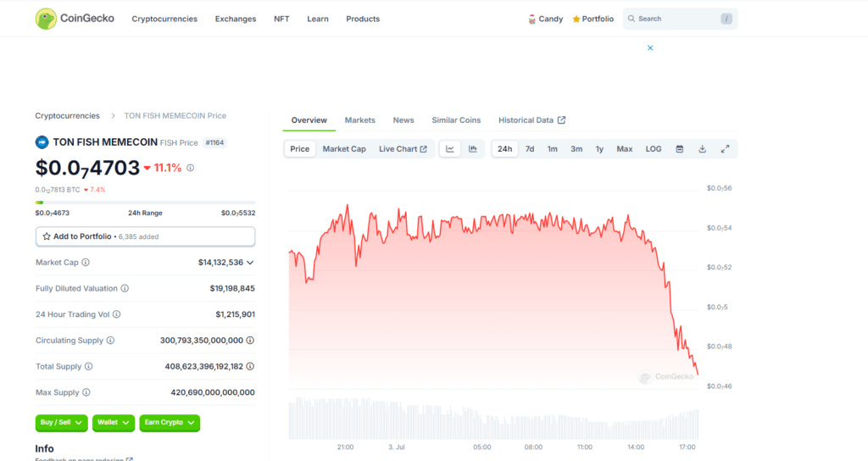Show Market Cap info tooltip icon
The height and width of the screenshot is (461, 868).
(86, 263)
